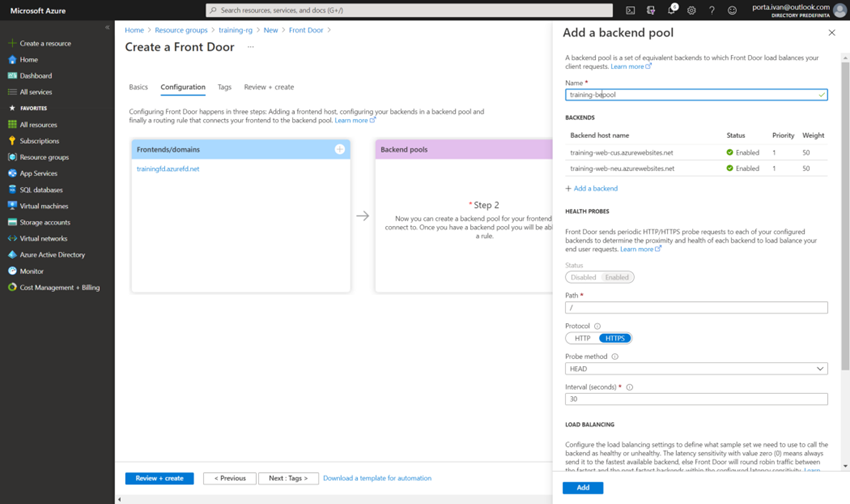This screenshot has height=504, width=850.
Task: Select HTTPS protocol option
Action: [615, 338]
